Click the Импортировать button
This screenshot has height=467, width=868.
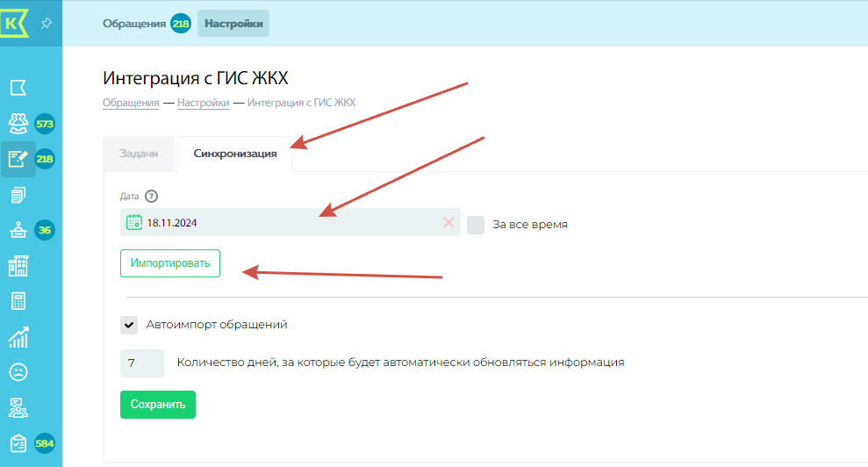[170, 263]
